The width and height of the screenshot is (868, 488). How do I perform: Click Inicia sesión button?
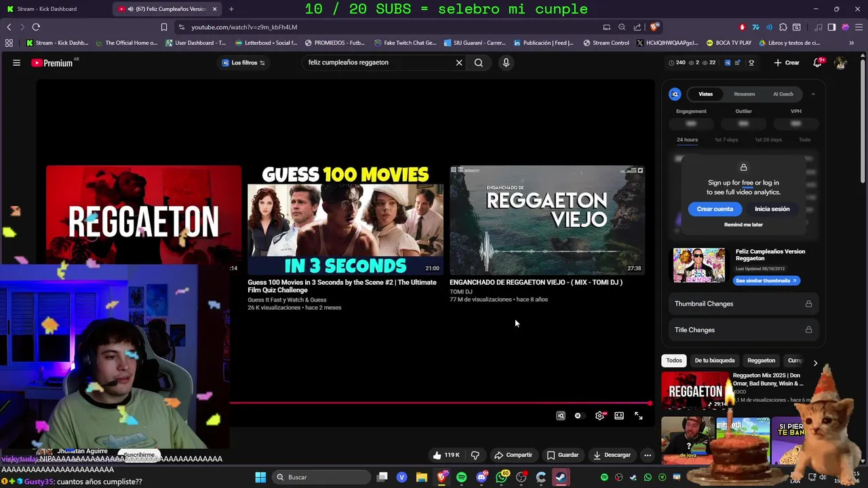click(x=772, y=209)
